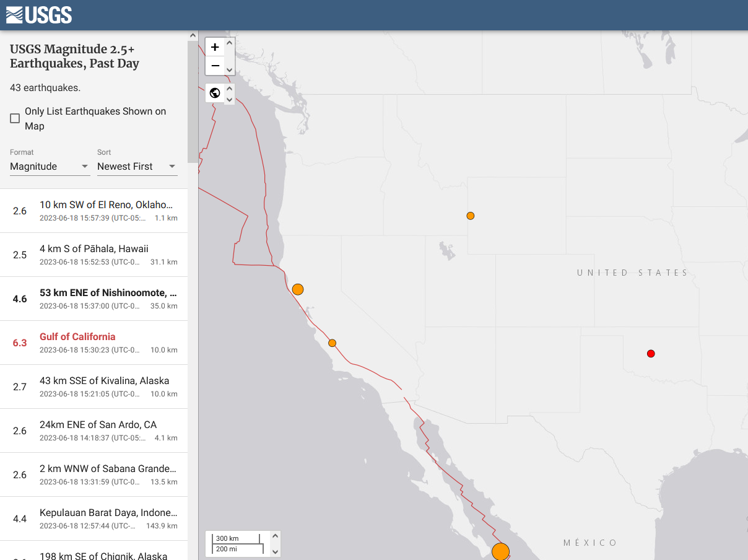
Task: Click the globe zoom-to-world icon
Action: (215, 93)
